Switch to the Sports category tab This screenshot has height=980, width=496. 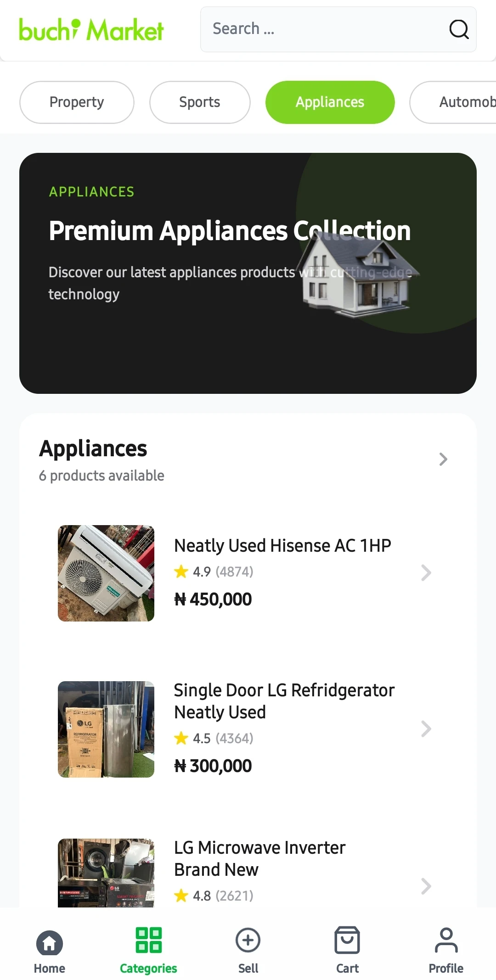pyautogui.click(x=200, y=102)
